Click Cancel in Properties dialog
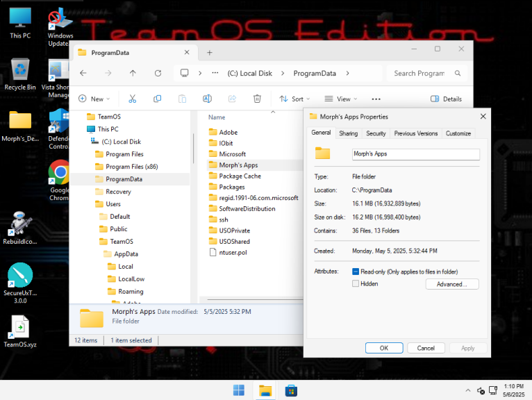Viewport: 532px width, 400px height. coord(426,348)
